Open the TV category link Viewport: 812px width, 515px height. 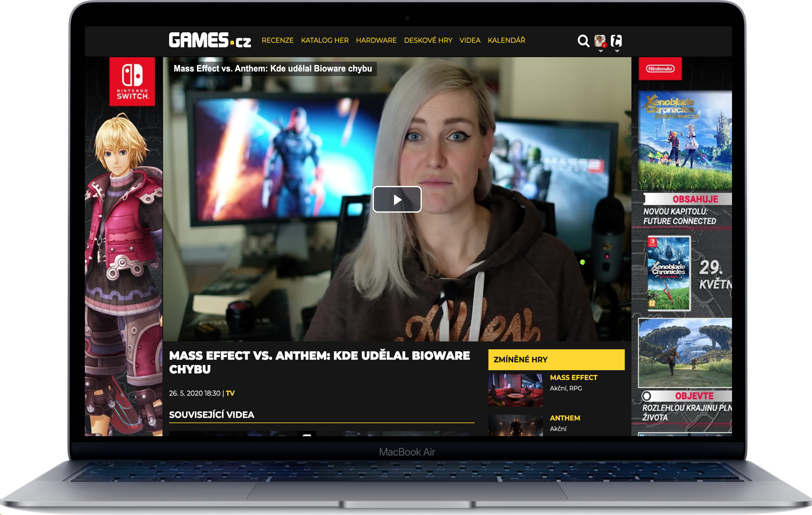tap(230, 393)
